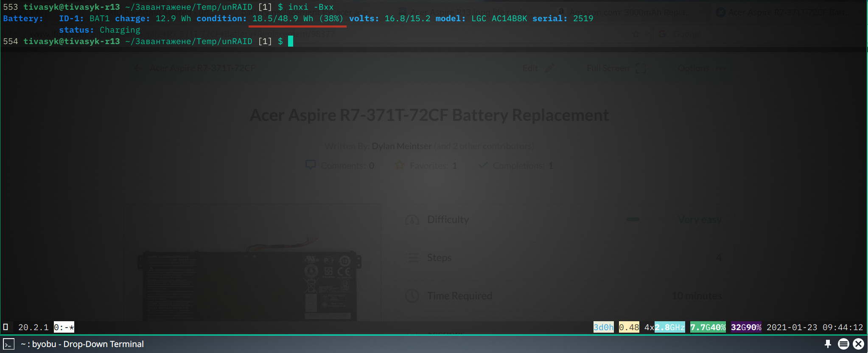This screenshot has width=868, height=353.
Task: In the browser, click the 'Comments: 0' speech-bubble icon
Action: click(311, 165)
